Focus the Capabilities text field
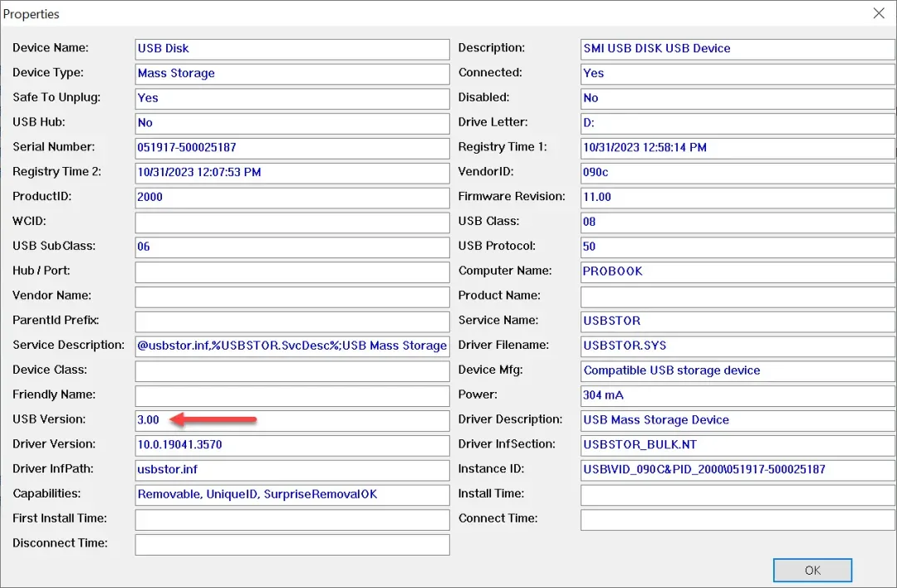Screen dimensions: 897x588 [292, 494]
